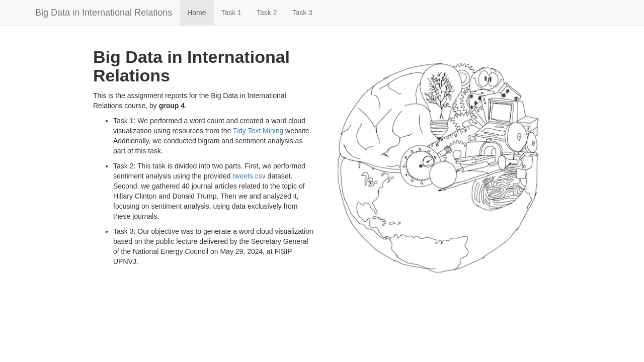
Task: Click the brain and globe illustration
Action: click(438, 167)
